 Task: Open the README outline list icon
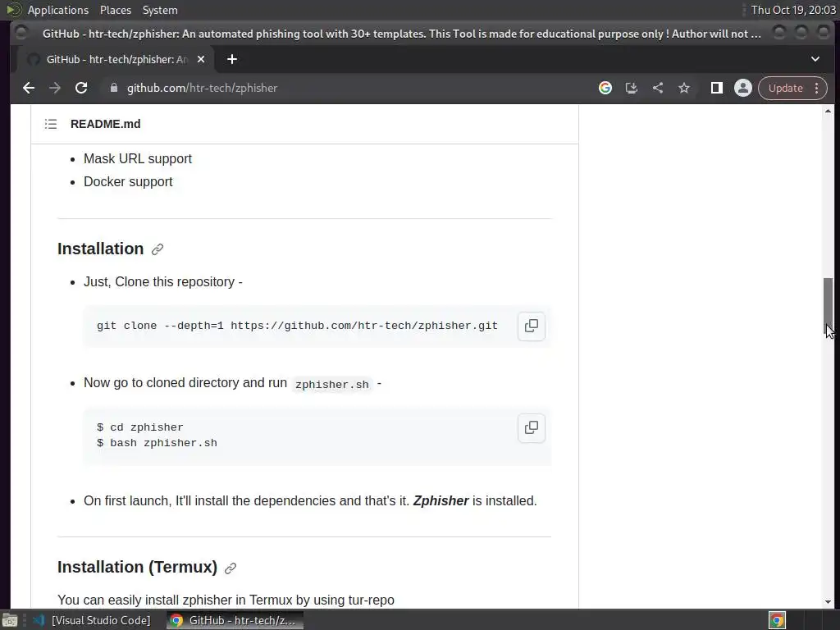pos(51,125)
